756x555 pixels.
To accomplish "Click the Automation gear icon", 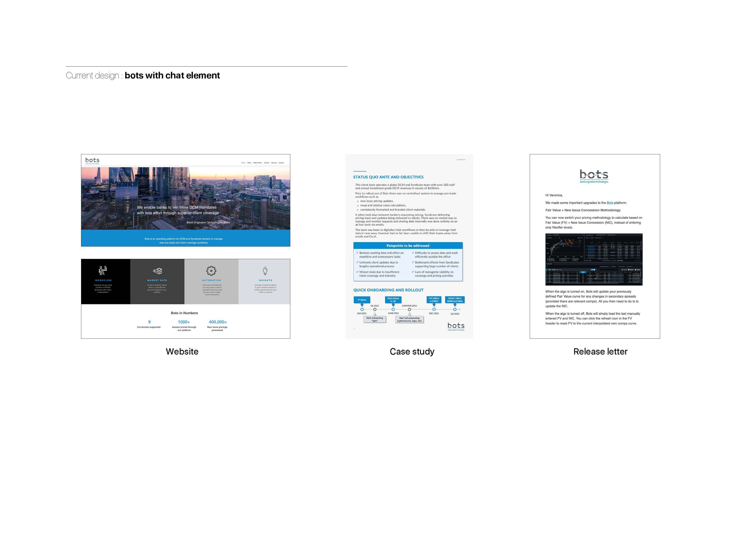I will click(x=211, y=271).
